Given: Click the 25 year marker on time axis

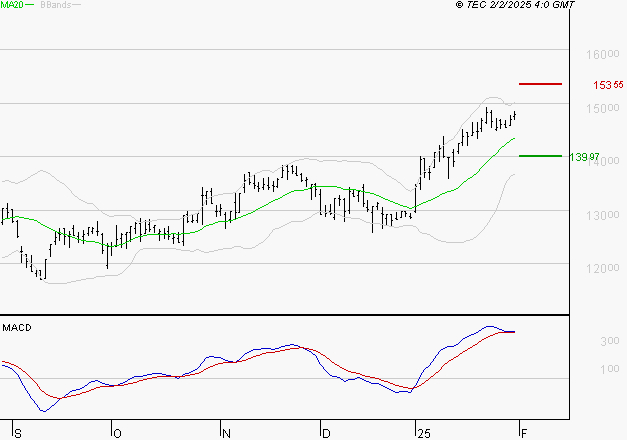Looking at the screenshot, I should click(424, 434).
